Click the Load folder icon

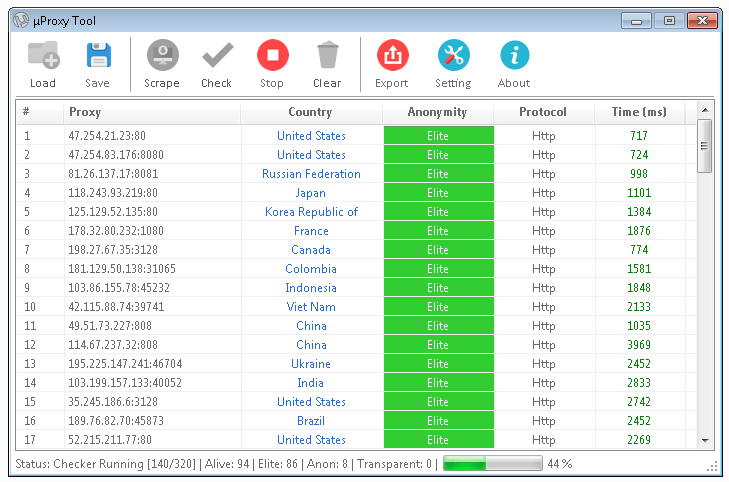pyautogui.click(x=43, y=56)
